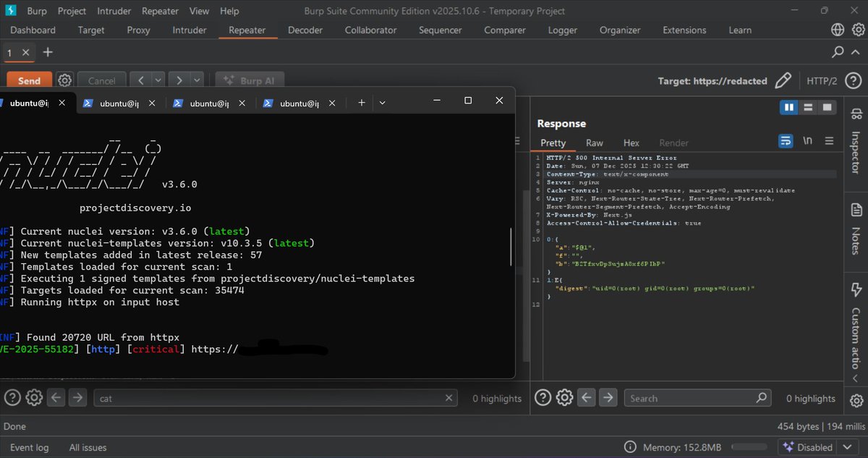Open Event log in status bar
Image resolution: width=868 pixels, height=458 pixels.
(30, 447)
